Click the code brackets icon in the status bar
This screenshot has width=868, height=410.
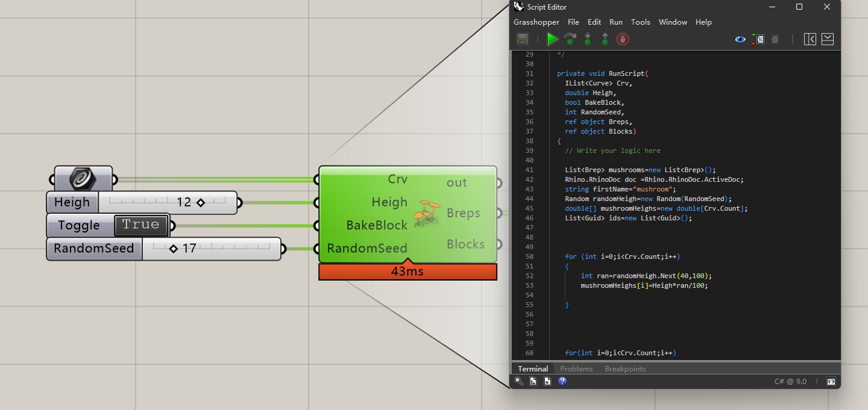click(x=831, y=382)
